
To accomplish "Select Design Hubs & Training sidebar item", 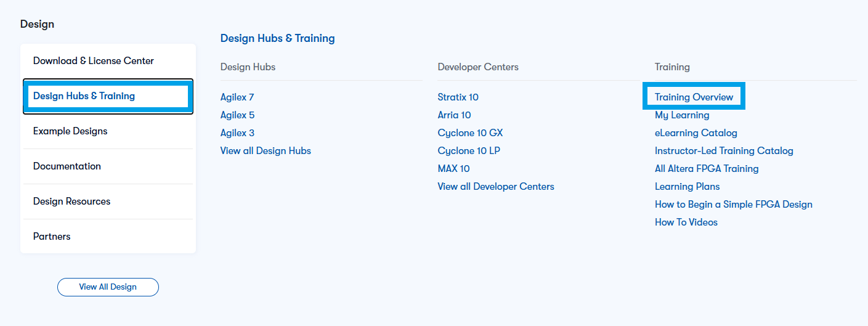I will click(x=84, y=96).
